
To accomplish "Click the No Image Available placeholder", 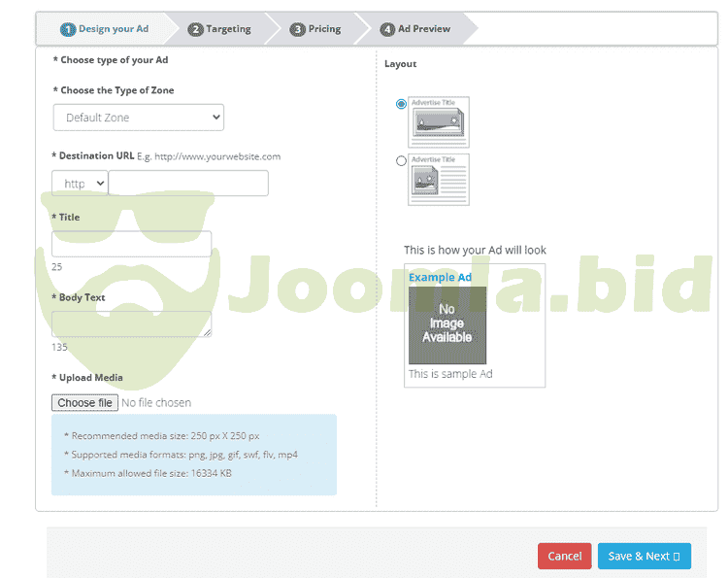I will [x=447, y=324].
